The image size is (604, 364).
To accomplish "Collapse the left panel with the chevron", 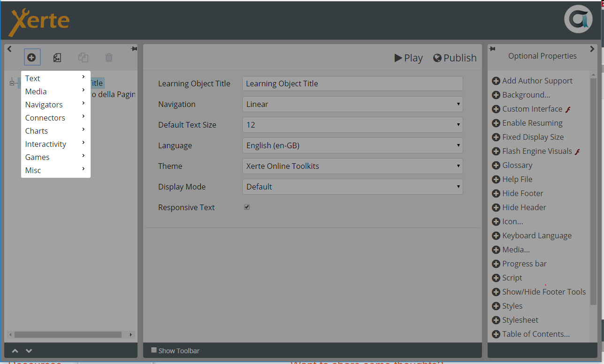I will point(9,49).
